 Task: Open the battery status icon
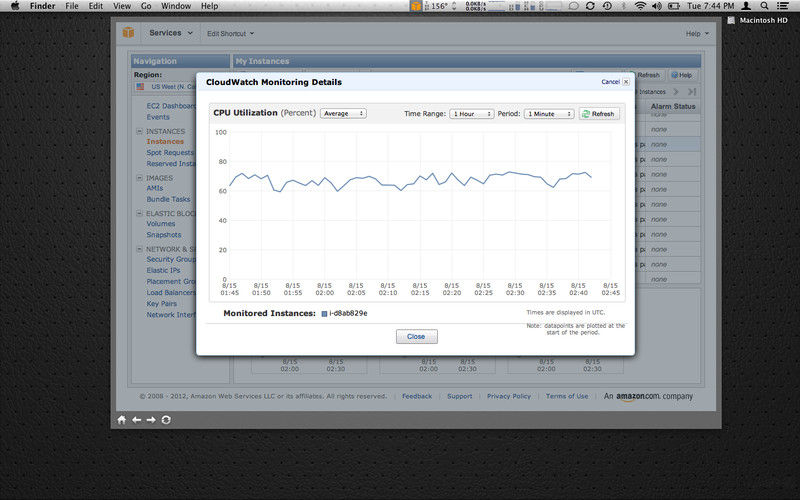[x=674, y=6]
